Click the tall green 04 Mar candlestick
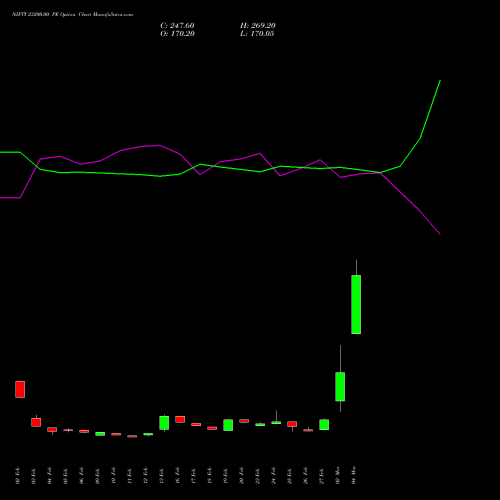This screenshot has width=500, height=500. [x=356, y=304]
